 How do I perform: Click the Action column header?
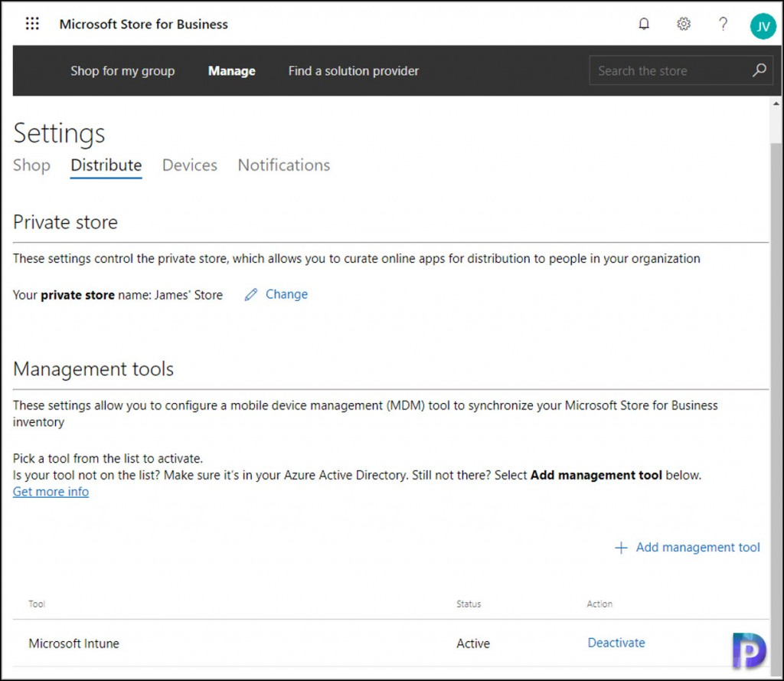(599, 604)
